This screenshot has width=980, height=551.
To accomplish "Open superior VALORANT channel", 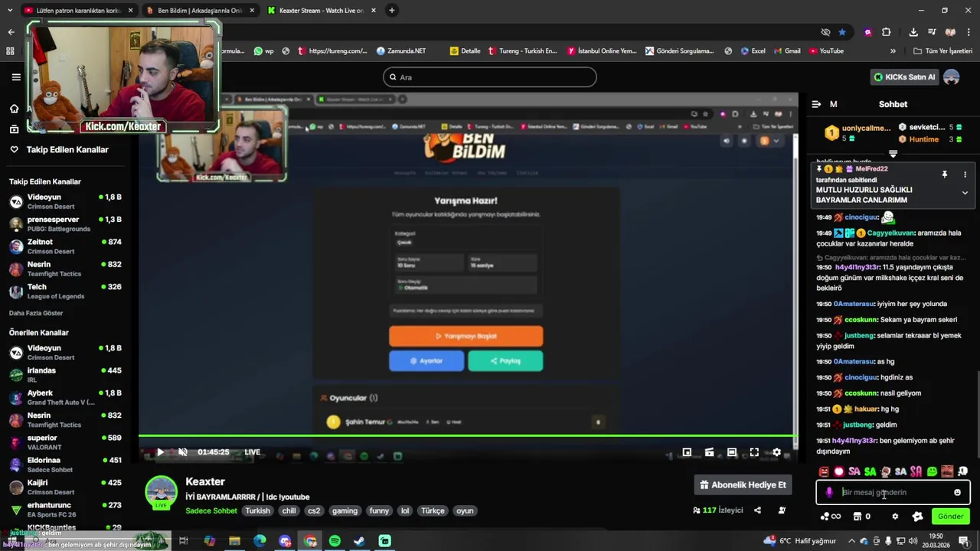I will pyautogui.click(x=65, y=442).
